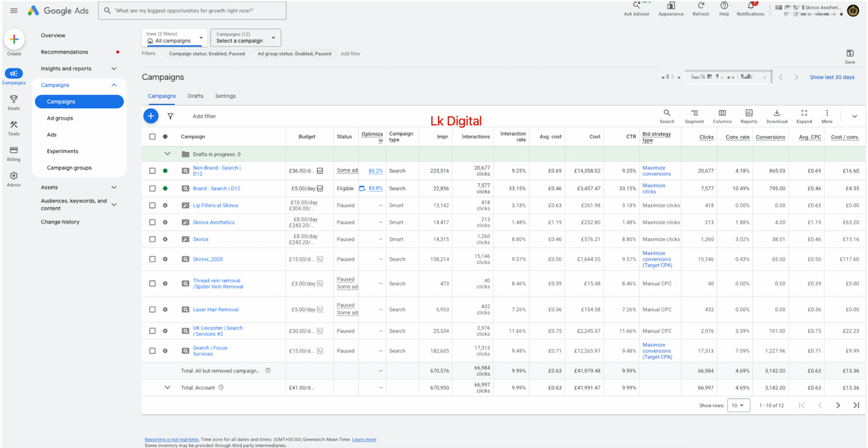Tick the select-all checkbox in the header
868x448 pixels.
[x=152, y=137]
